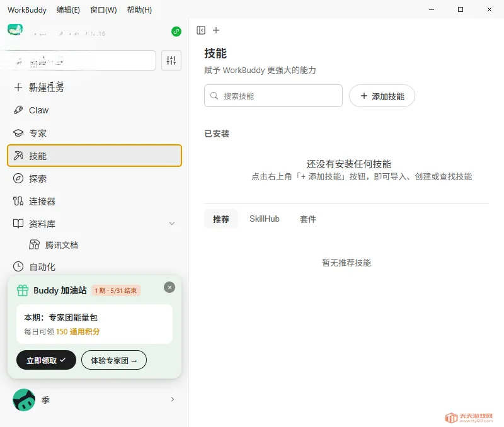The image size is (504, 427).
Task: Click 新建任务 in the sidebar
Action: pos(47,88)
